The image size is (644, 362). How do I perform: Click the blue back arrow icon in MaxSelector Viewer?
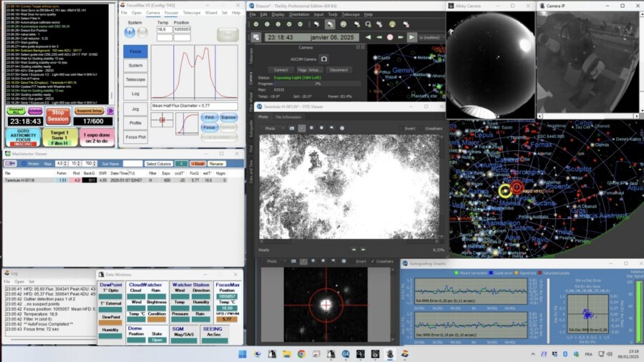(10, 163)
